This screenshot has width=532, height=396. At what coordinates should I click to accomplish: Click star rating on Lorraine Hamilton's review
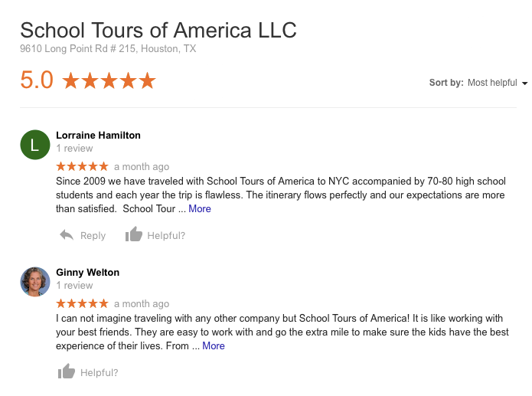click(x=83, y=166)
